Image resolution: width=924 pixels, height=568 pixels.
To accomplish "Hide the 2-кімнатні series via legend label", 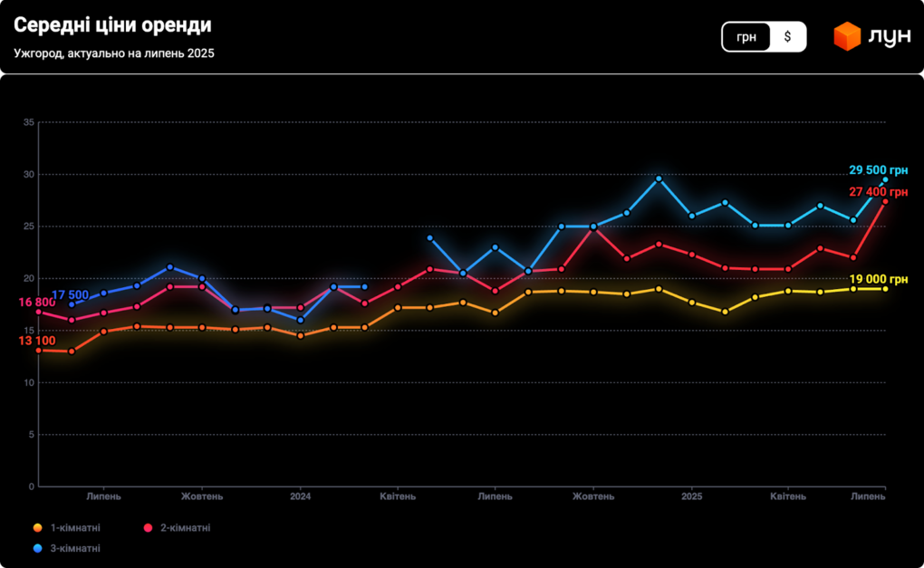I will point(185,527).
